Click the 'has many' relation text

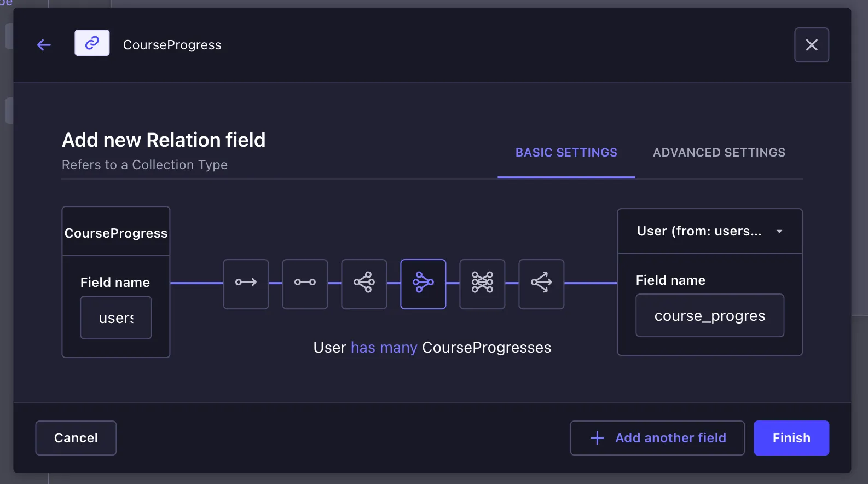[384, 348]
